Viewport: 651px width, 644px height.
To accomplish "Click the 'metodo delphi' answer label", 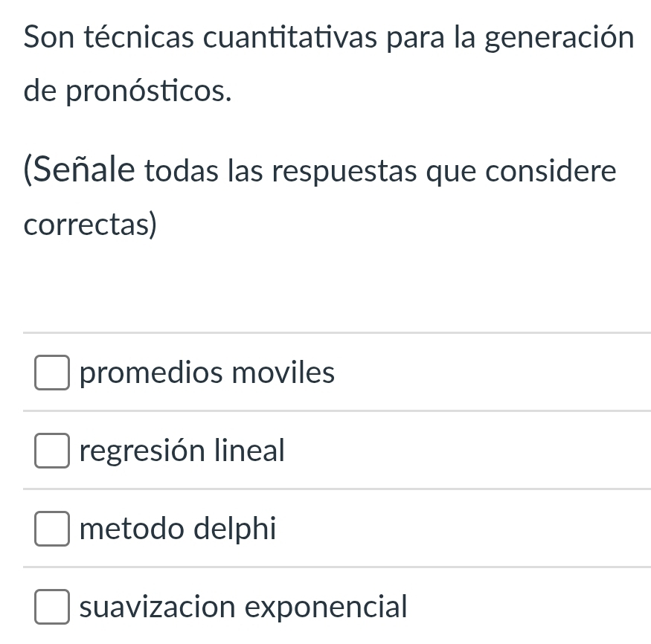I will [x=177, y=529].
